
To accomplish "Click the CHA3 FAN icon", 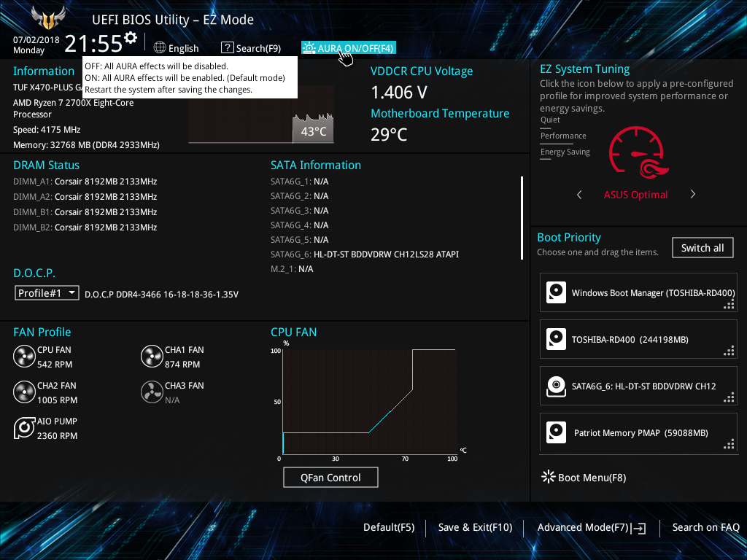I will pos(152,392).
